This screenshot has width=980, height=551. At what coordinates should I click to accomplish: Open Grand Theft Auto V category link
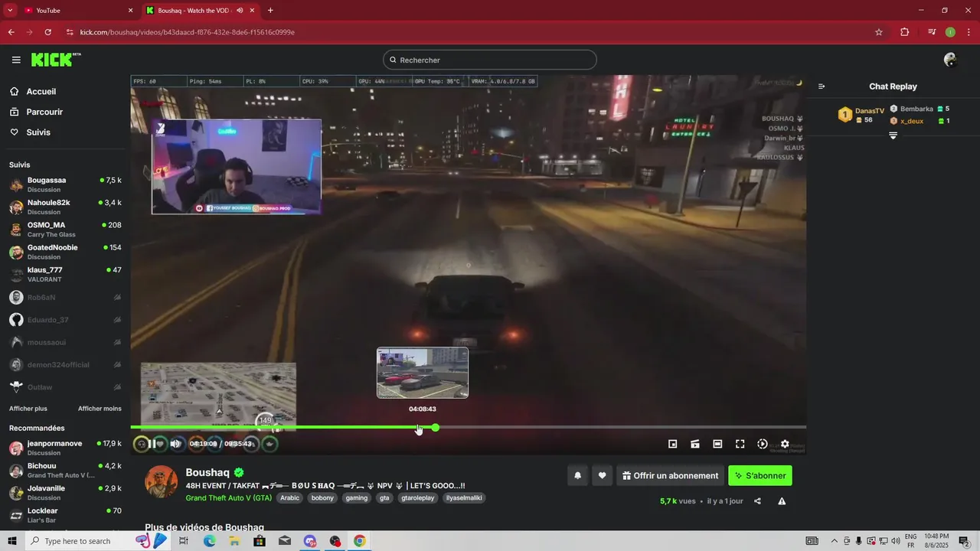click(x=229, y=497)
